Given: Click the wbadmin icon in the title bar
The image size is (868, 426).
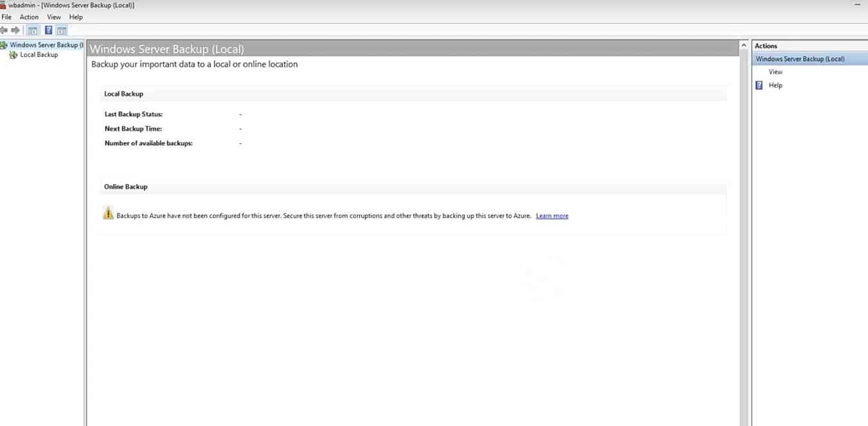Looking at the screenshot, I should click(4, 5).
